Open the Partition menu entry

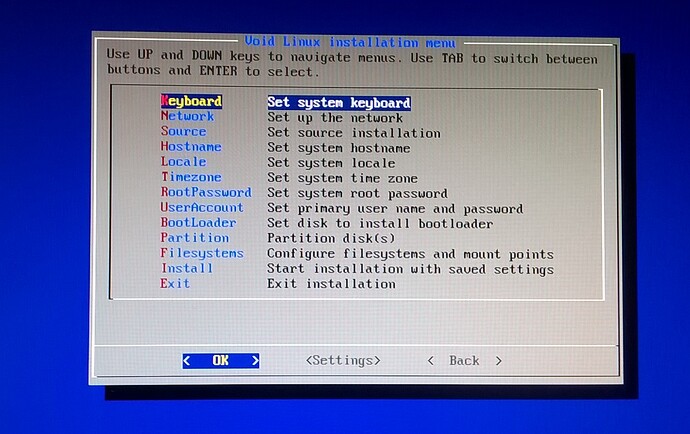pyautogui.click(x=195, y=238)
